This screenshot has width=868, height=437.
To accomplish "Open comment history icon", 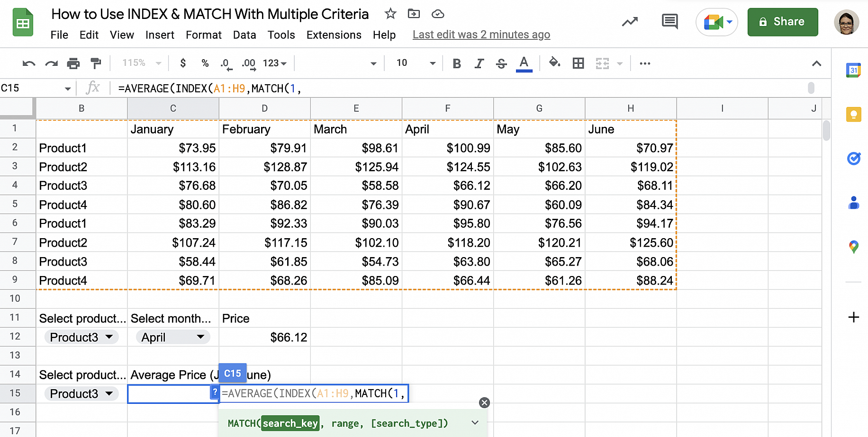I will (669, 22).
